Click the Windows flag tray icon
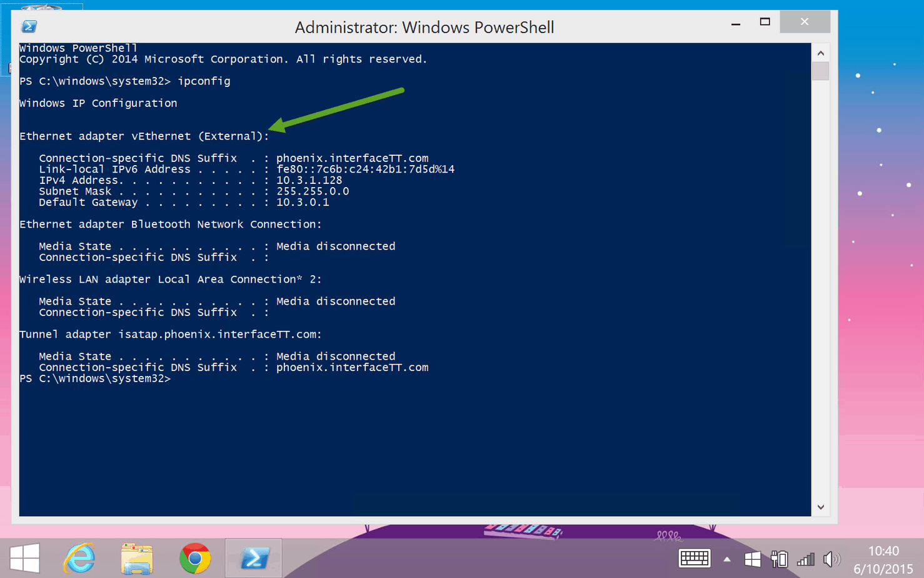The height and width of the screenshot is (578, 924). pos(753,559)
